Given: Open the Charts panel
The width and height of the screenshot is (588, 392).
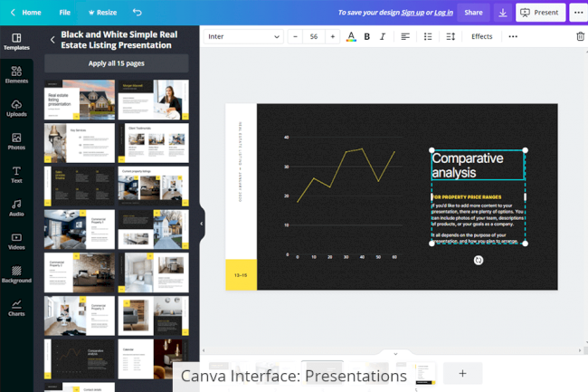Looking at the screenshot, I should click(x=16, y=308).
